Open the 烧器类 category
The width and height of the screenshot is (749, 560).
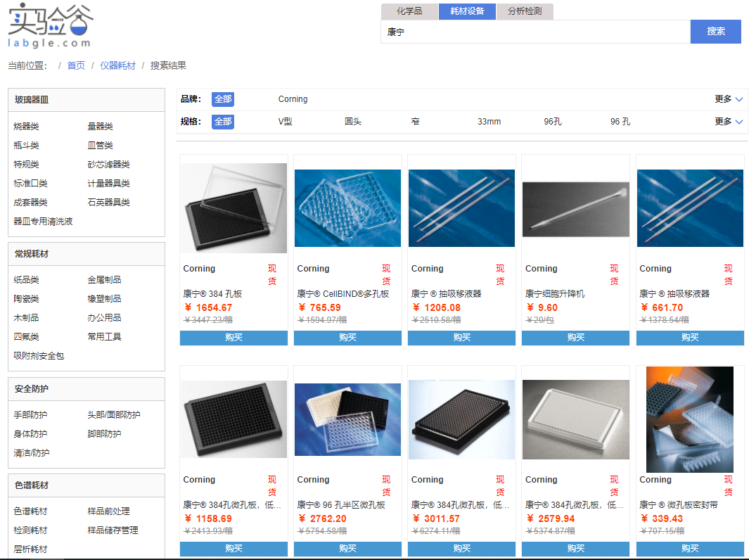tap(26, 126)
